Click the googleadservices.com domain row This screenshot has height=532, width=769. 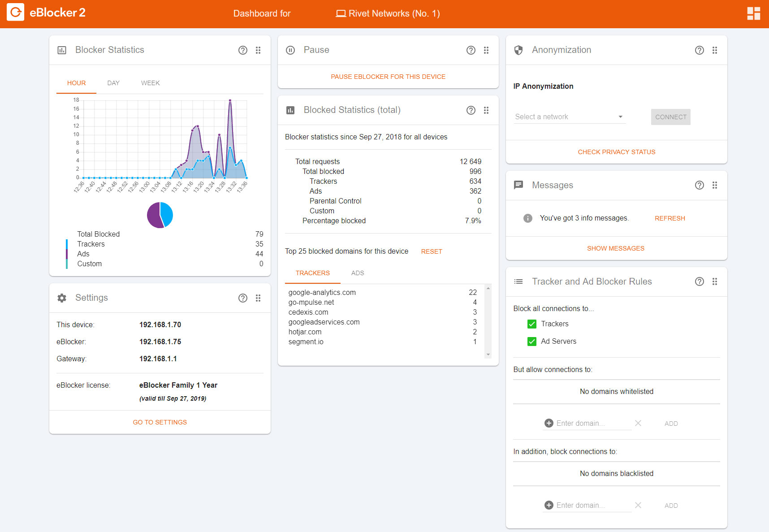pos(383,322)
